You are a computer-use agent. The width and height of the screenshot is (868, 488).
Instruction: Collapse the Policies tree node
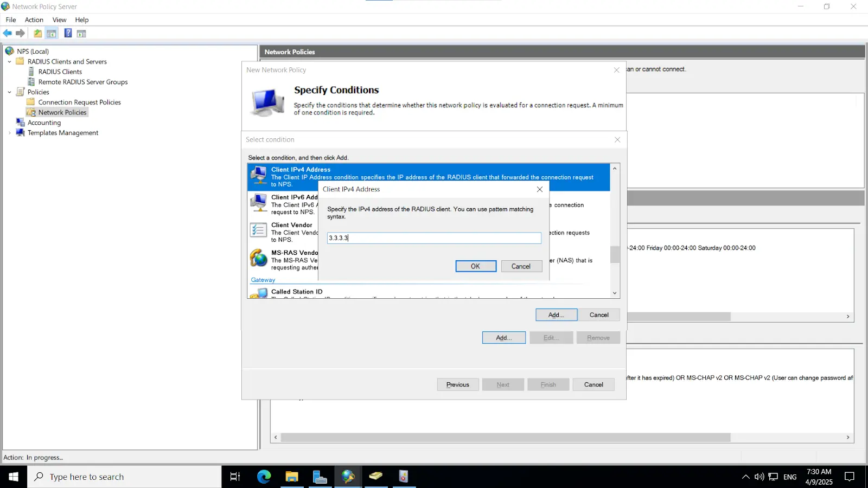9,92
